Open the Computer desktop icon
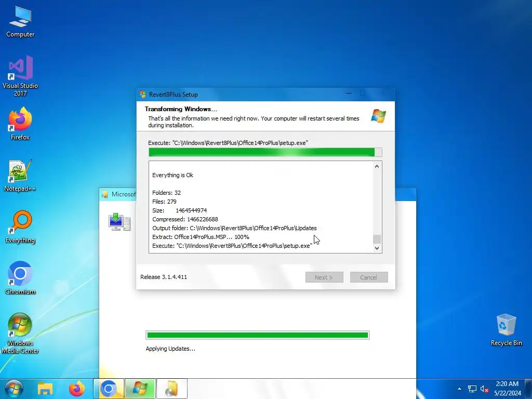The image size is (532, 399). pyautogui.click(x=20, y=22)
